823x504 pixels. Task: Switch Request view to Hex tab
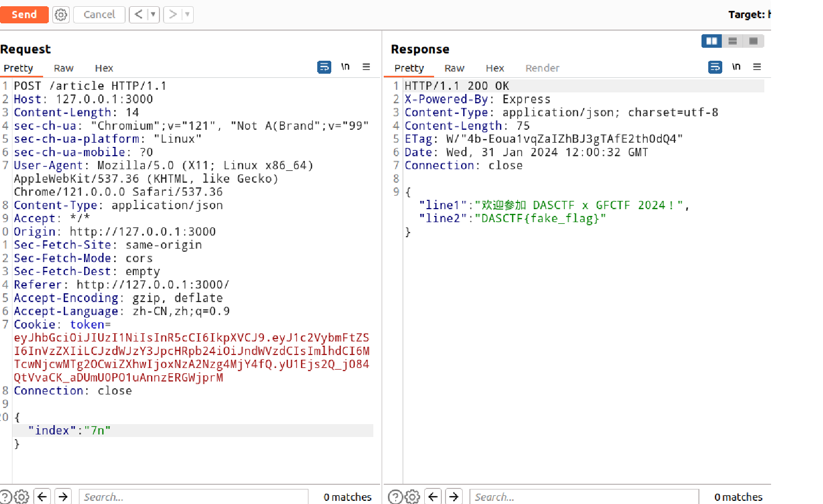click(x=104, y=68)
